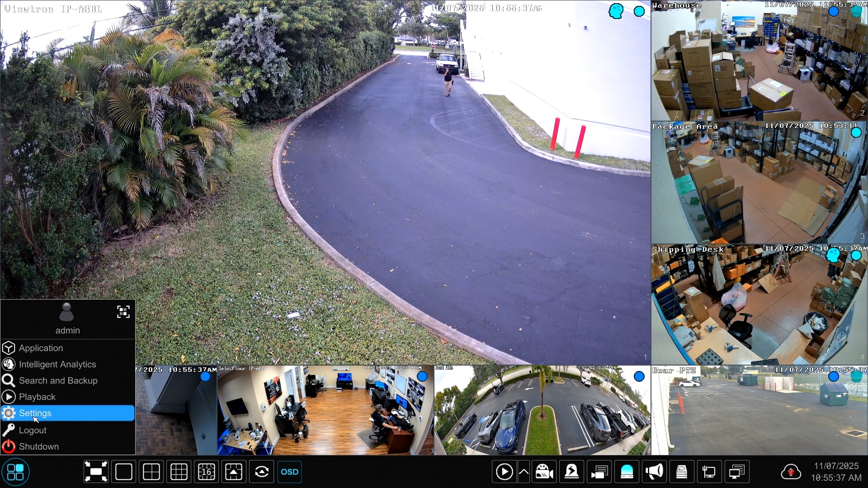Select single camera layout
Screen dimensions: 868x488
(123, 472)
